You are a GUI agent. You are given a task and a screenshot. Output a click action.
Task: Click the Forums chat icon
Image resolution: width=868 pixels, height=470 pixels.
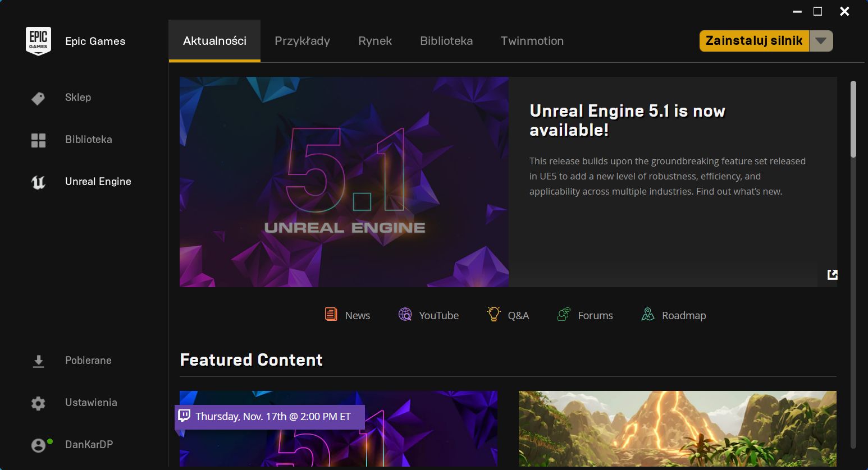point(564,314)
